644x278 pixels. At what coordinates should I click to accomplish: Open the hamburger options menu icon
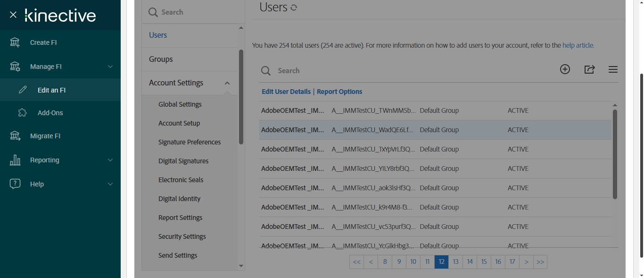tap(613, 69)
